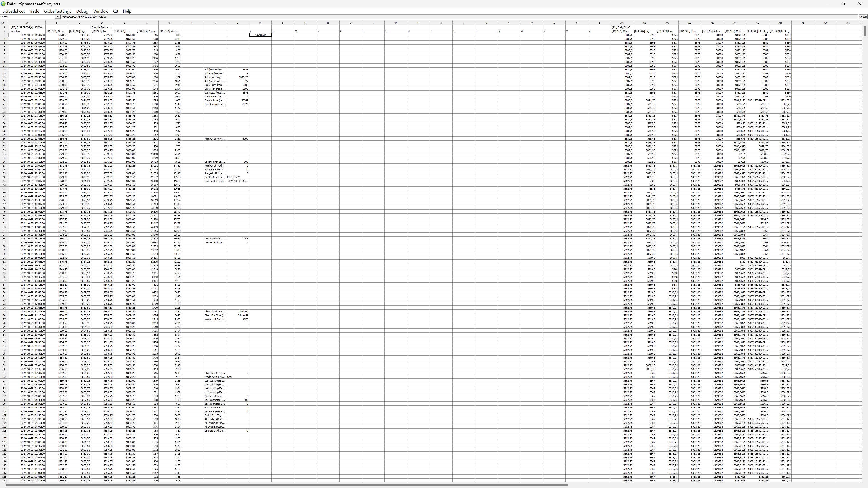Select the row 12 header

tap(4, 70)
